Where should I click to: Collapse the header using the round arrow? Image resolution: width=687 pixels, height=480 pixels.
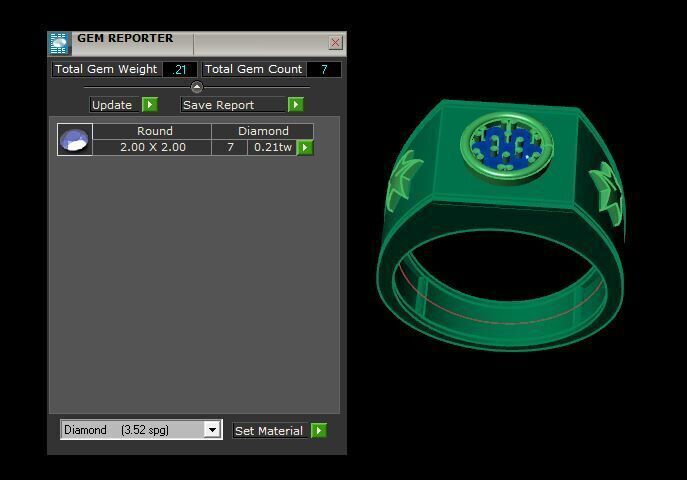point(197,87)
